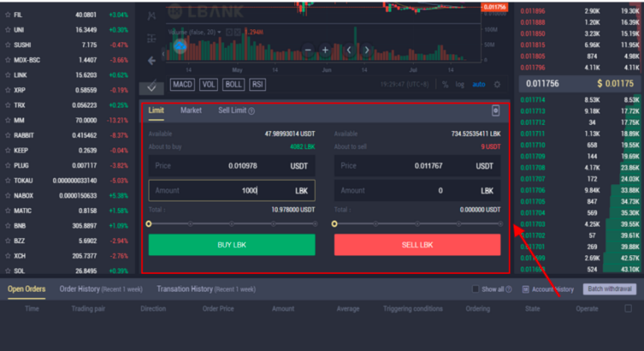Click the Sell Limit help question icon
This screenshot has height=351, width=644.
pyautogui.click(x=252, y=111)
